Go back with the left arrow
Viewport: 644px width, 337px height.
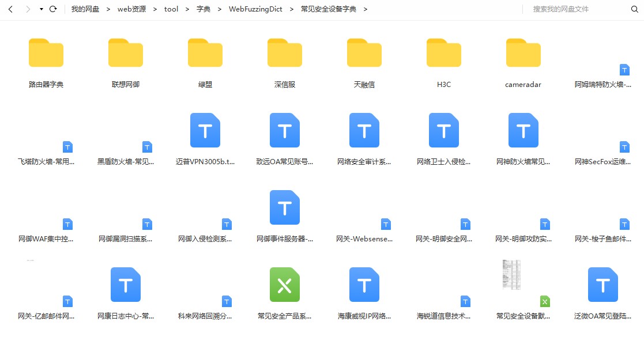point(11,9)
